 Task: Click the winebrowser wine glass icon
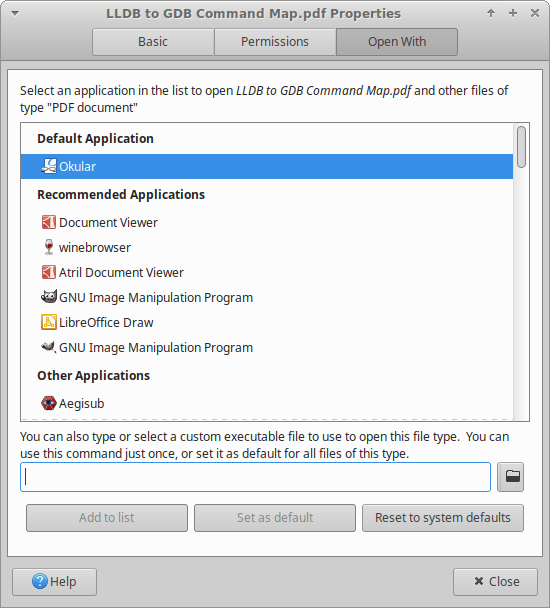(49, 247)
